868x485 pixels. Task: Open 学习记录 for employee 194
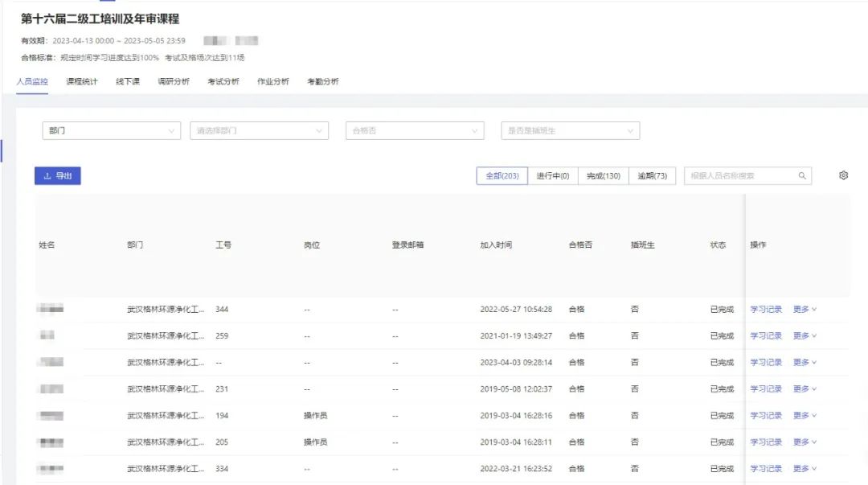pos(766,416)
